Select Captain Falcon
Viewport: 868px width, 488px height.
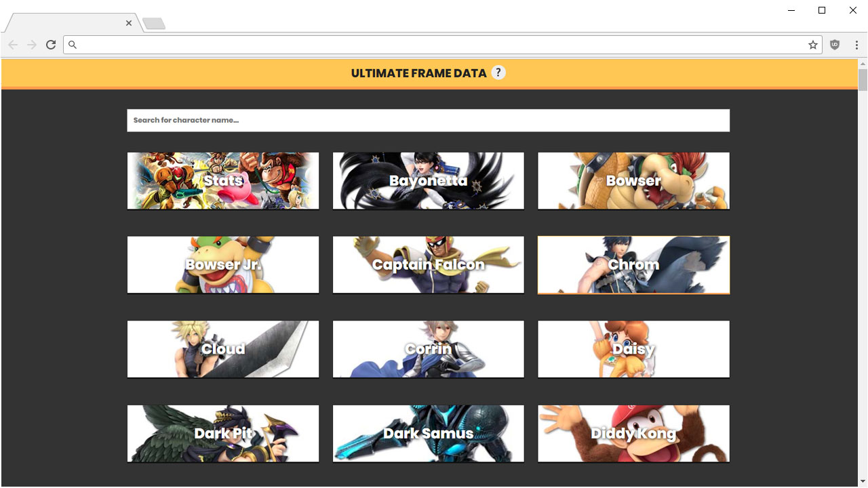pos(429,264)
